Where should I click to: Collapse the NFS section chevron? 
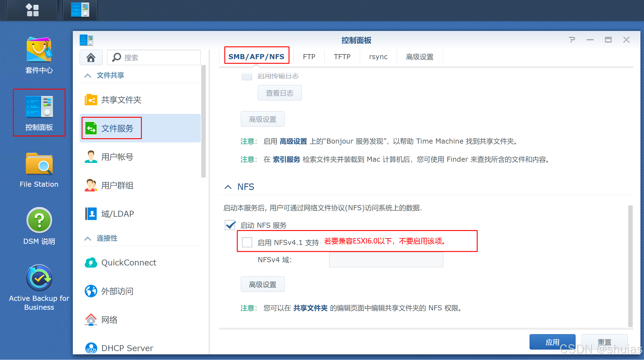tap(228, 187)
